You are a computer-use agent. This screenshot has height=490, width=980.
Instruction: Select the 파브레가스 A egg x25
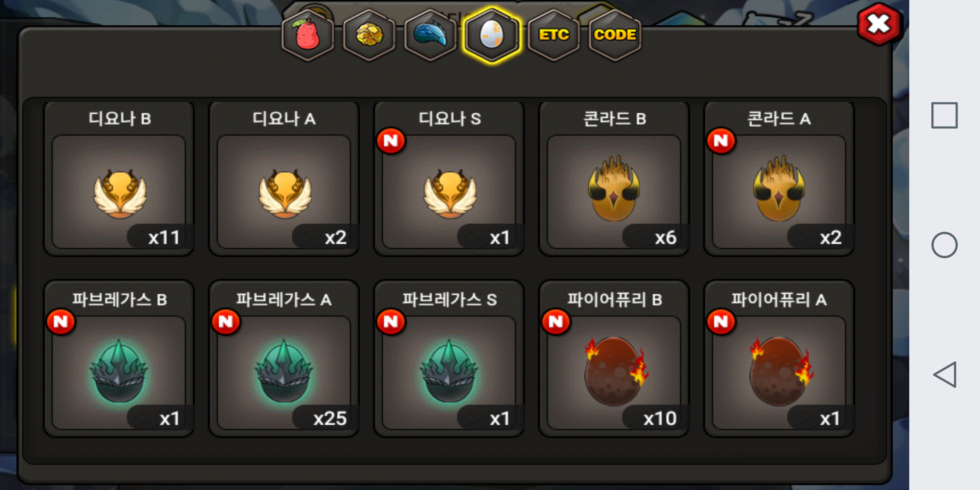tap(284, 359)
